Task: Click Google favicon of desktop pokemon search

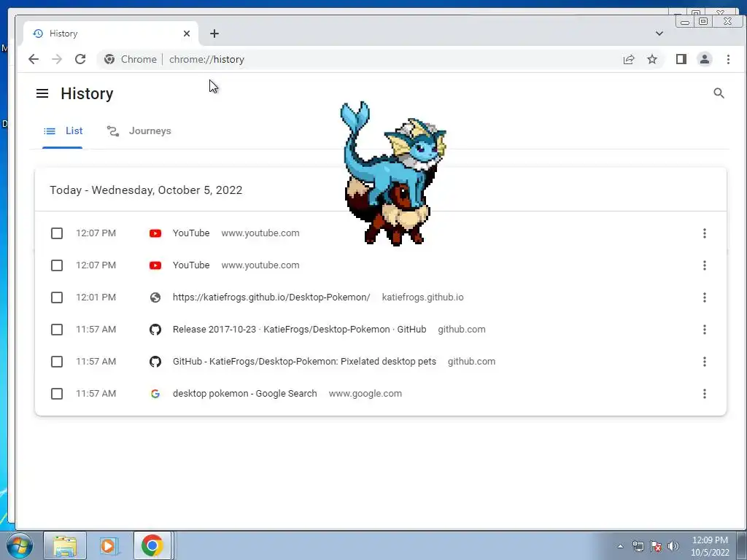Action: pyautogui.click(x=155, y=394)
